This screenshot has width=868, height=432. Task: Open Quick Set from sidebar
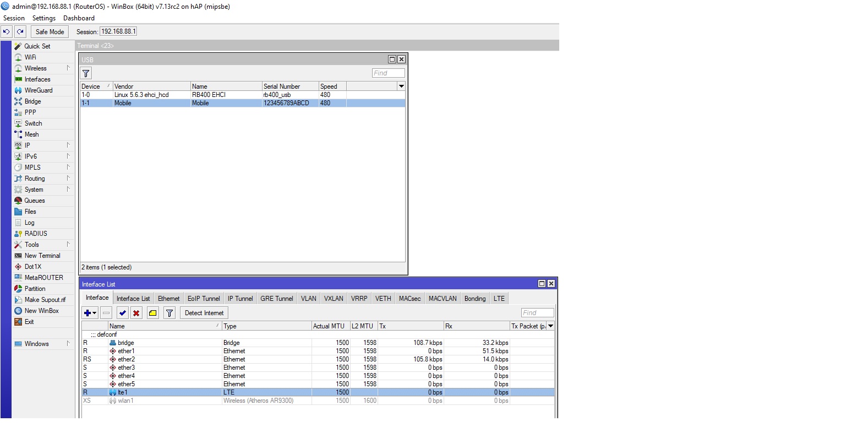43,46
